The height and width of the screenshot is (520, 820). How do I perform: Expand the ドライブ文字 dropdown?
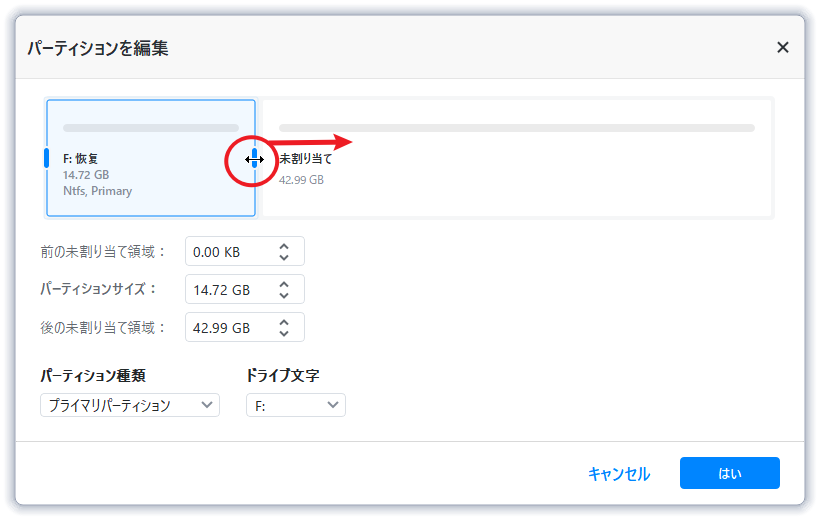coord(295,405)
